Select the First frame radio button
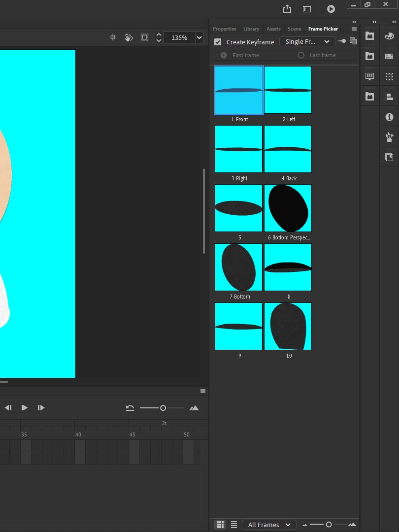This screenshot has width=399, height=532. pos(224,55)
